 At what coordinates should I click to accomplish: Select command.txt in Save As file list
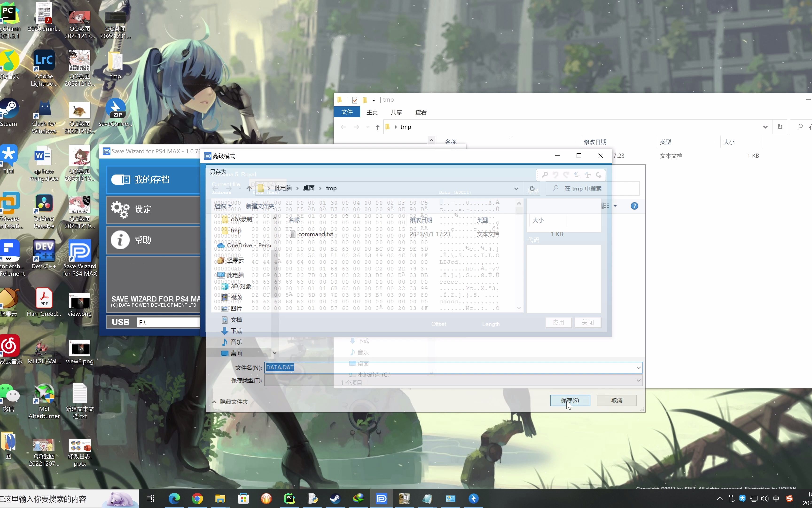(311, 234)
